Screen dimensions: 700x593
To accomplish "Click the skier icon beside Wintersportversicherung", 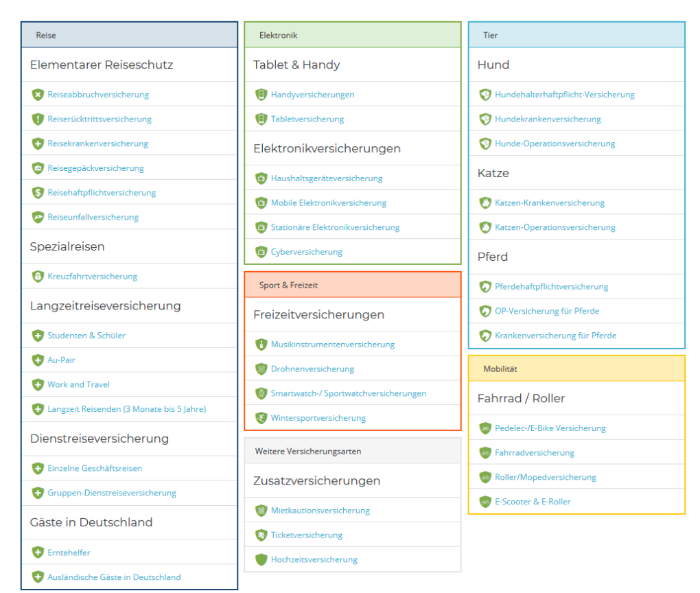I will [x=261, y=418].
